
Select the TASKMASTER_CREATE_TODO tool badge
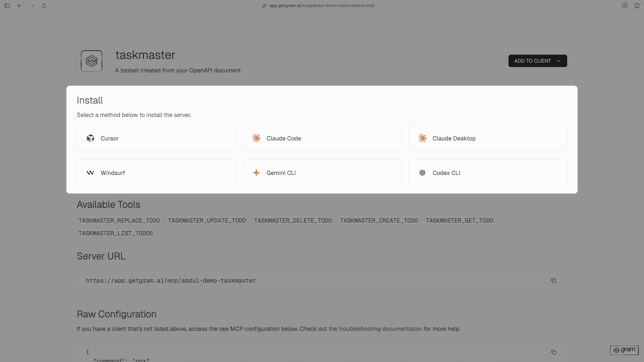point(379,220)
